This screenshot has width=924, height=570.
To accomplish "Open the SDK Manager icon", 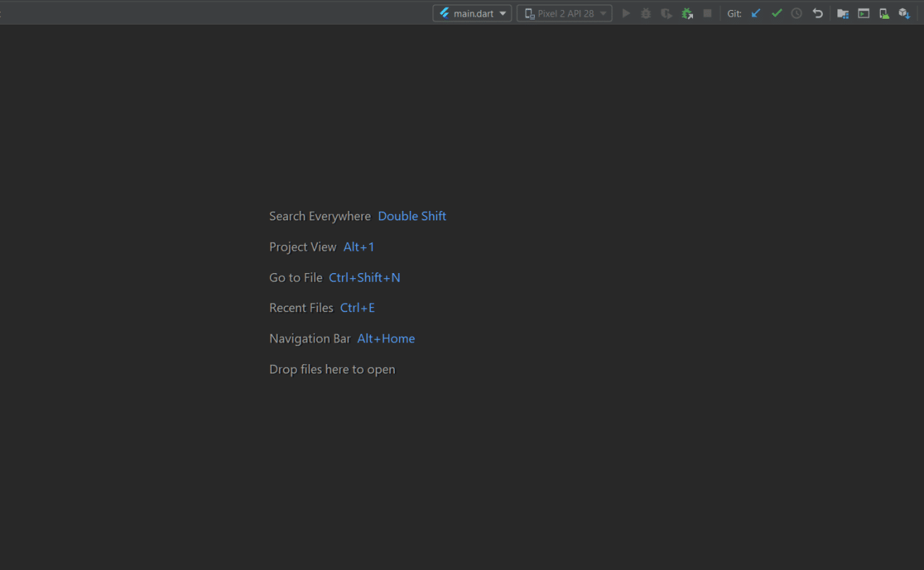I will pos(904,13).
